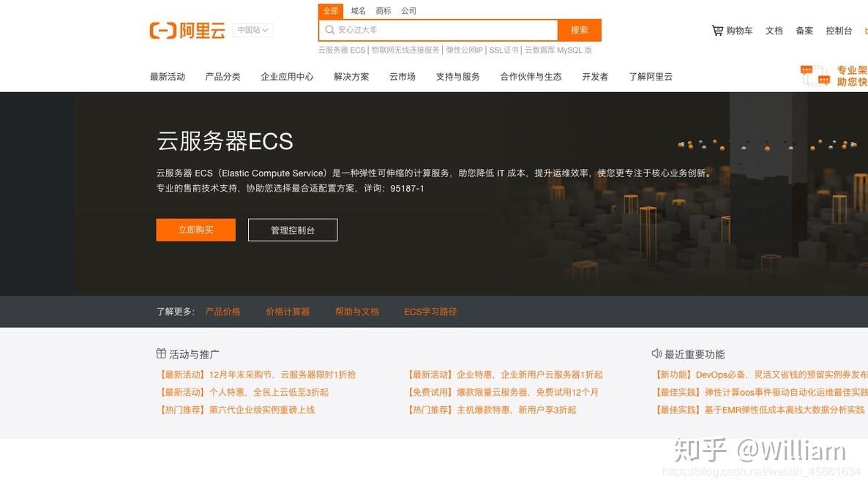
Task: Open 云数据库 MySQL 版 suggestion
Action: [x=558, y=50]
